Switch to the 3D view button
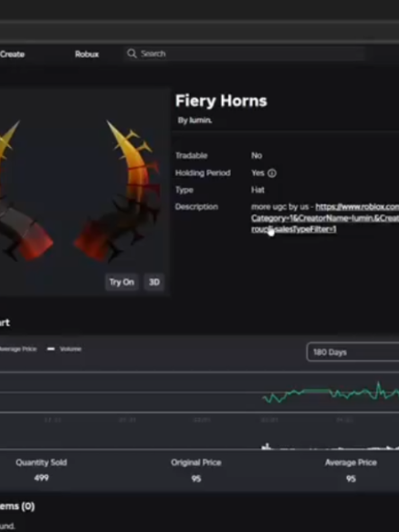399x532 pixels. click(154, 282)
